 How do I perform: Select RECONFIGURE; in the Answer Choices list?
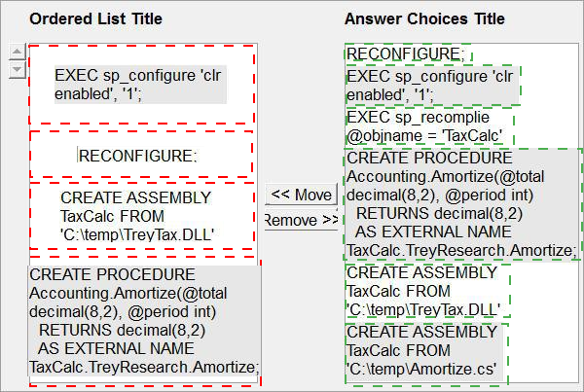coord(408,53)
